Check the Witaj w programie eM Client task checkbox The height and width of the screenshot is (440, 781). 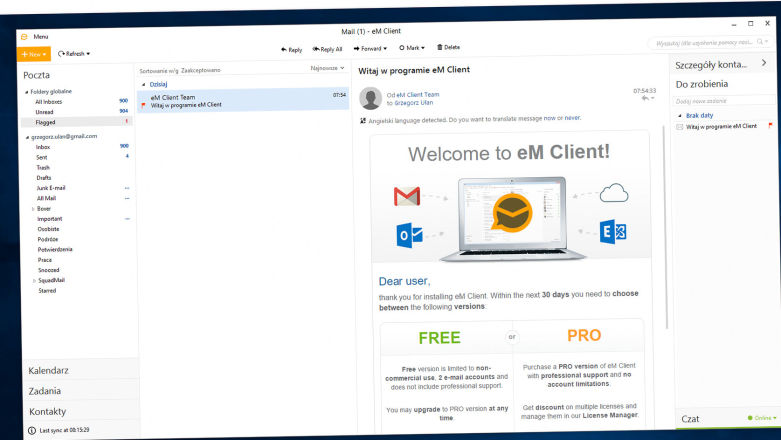click(679, 127)
